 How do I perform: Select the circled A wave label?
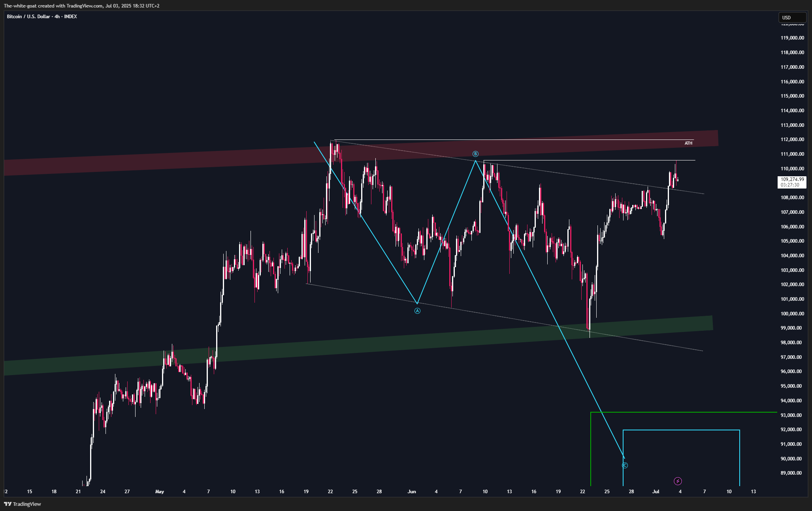tap(417, 311)
